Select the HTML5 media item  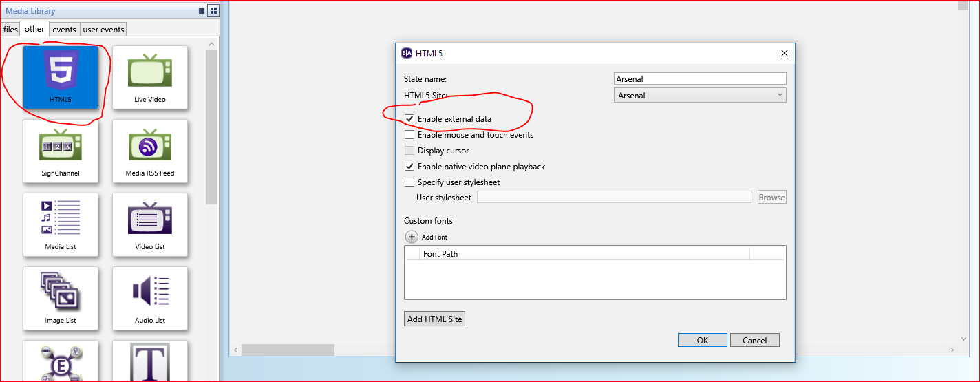point(61,78)
